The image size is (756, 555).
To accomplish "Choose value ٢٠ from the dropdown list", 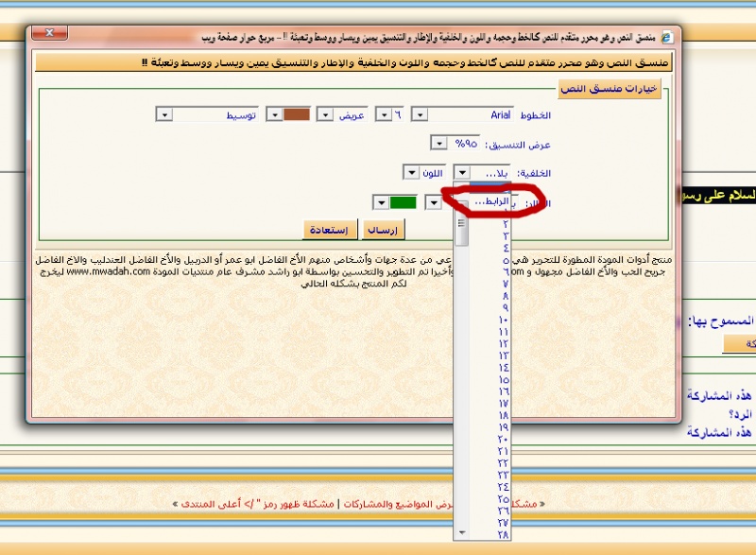I will (503, 440).
